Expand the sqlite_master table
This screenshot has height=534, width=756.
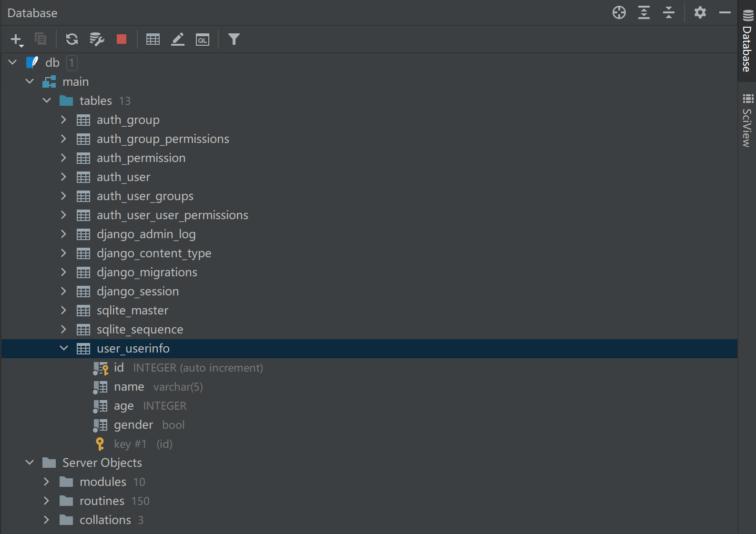point(63,310)
